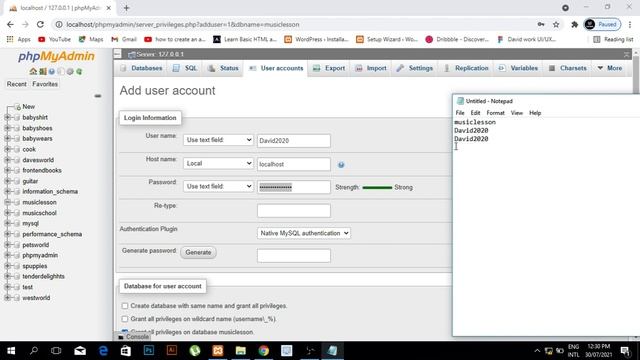
Task: Click the host name help icon
Action: [341, 164]
